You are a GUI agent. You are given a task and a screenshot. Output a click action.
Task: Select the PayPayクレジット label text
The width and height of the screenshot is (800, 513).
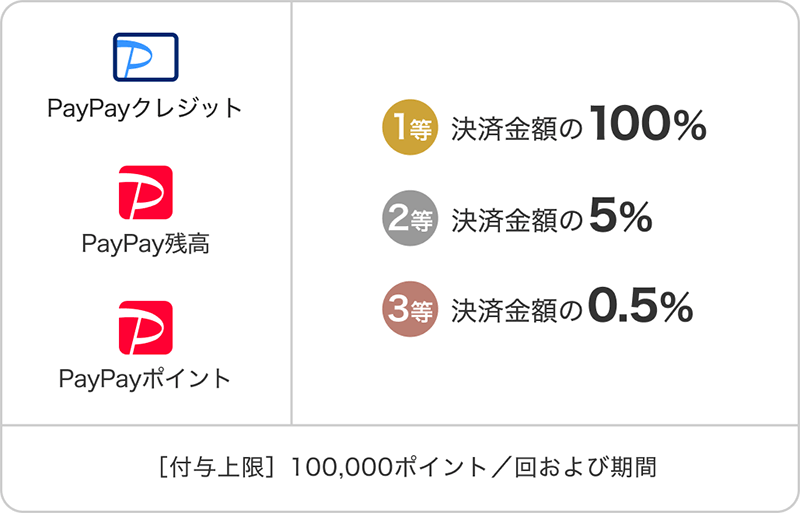pos(145,108)
